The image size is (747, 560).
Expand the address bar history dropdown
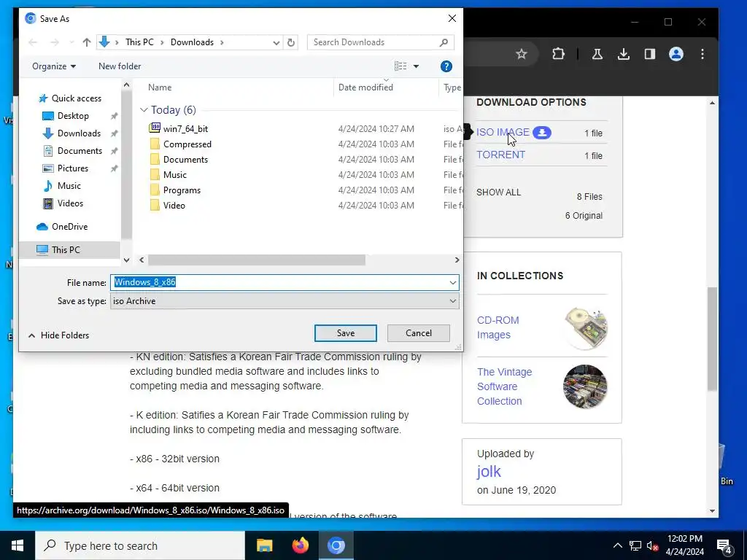pos(276,42)
